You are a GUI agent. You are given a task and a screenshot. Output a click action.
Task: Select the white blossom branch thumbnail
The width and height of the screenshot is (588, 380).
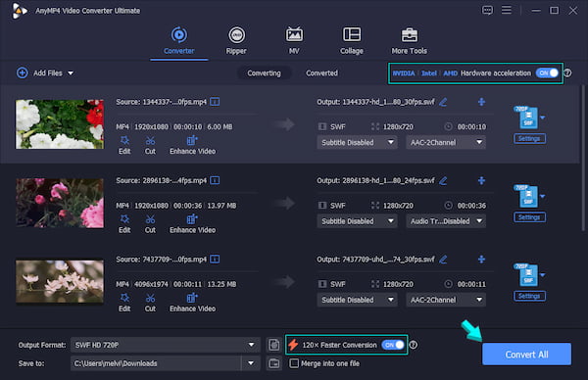click(x=60, y=281)
